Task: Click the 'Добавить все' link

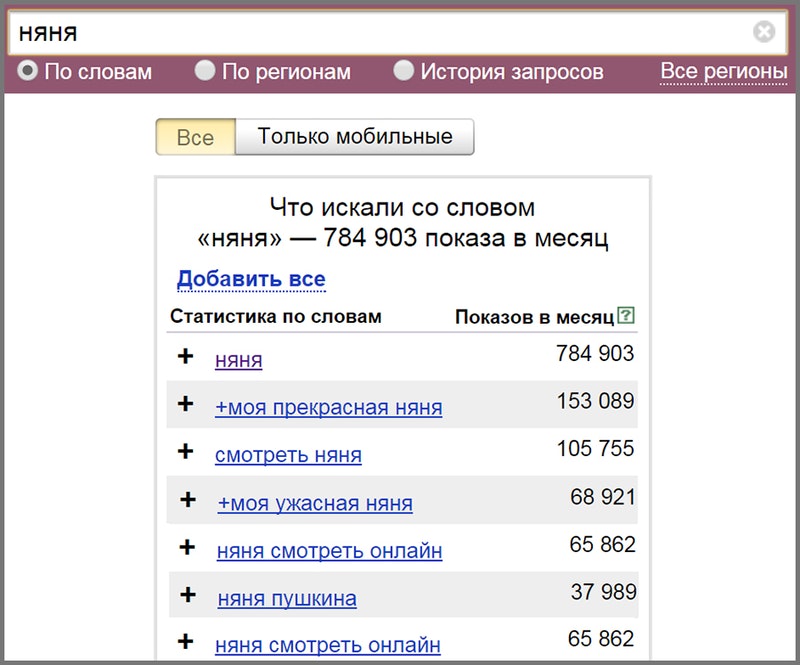Action: (x=251, y=279)
